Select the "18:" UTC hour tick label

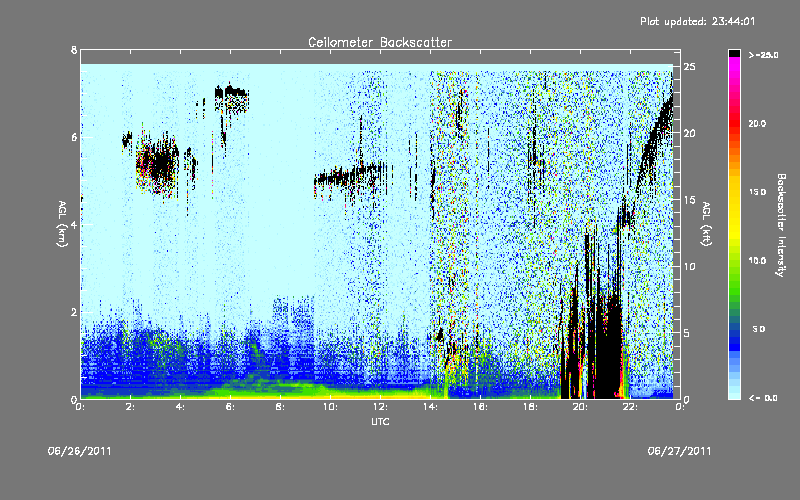[530, 407]
